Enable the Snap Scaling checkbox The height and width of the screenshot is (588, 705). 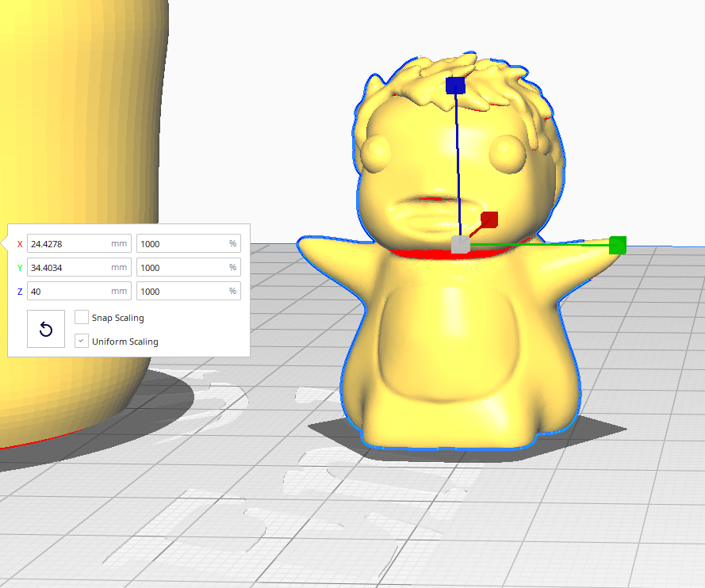click(82, 317)
